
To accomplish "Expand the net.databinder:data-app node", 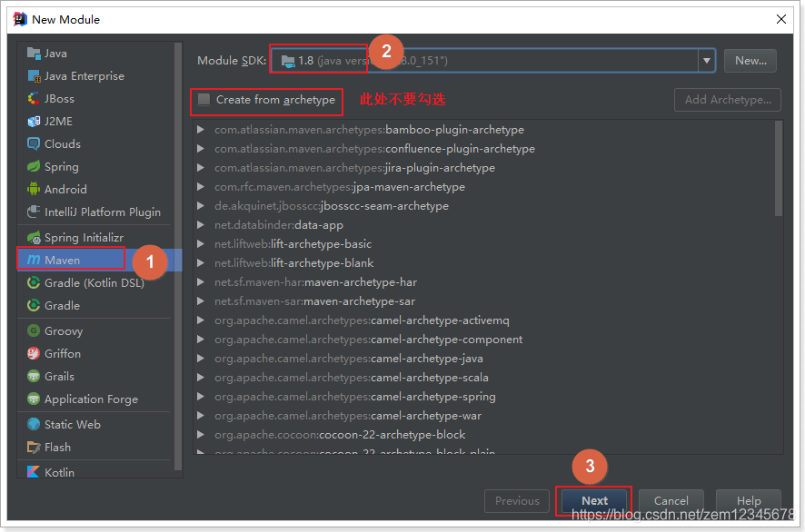I will [x=202, y=225].
